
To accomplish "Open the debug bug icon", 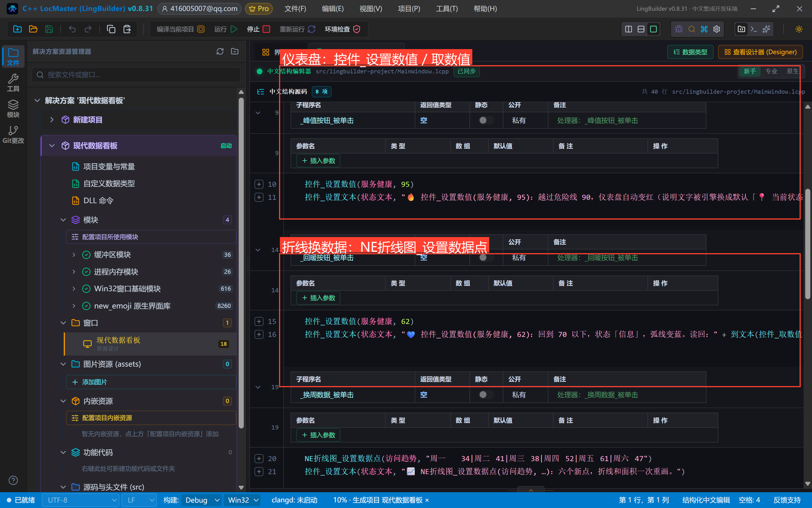I will coord(679,29).
